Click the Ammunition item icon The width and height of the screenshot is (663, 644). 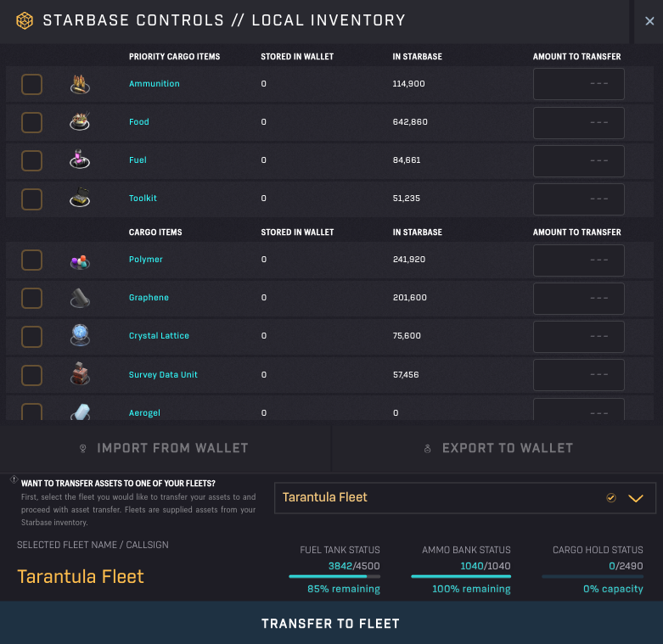80,84
